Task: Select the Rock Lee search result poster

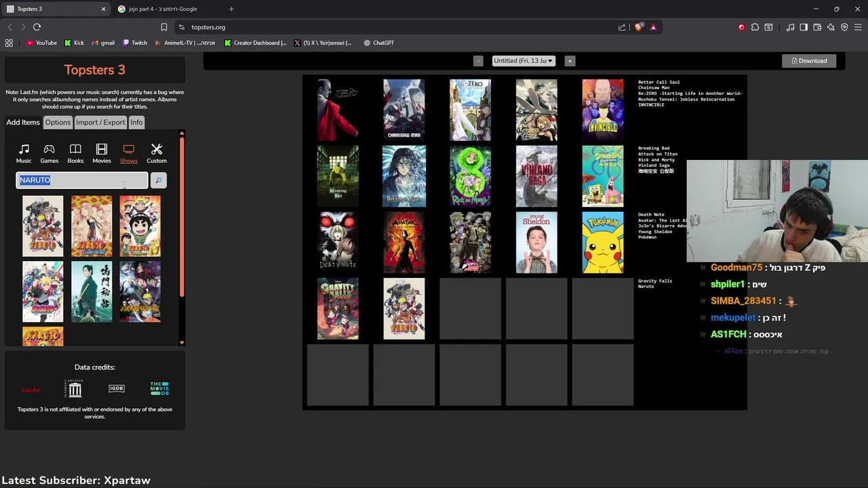Action: tap(140, 226)
